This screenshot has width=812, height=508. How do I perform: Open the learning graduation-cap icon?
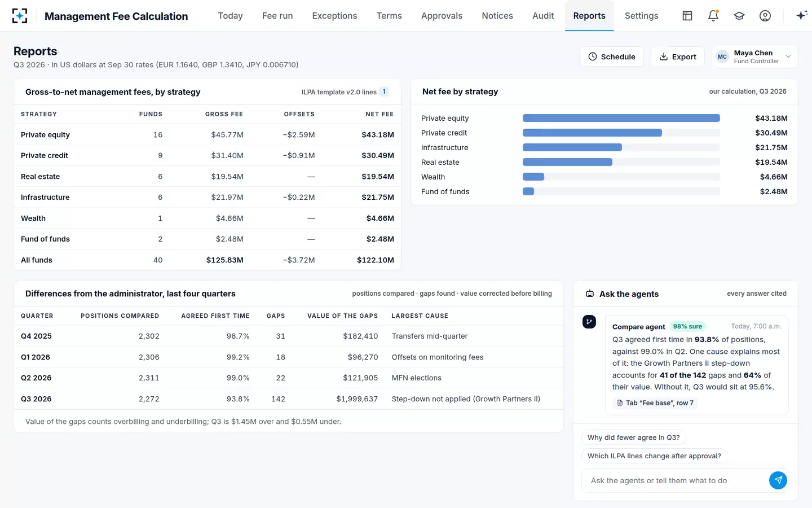(x=739, y=16)
